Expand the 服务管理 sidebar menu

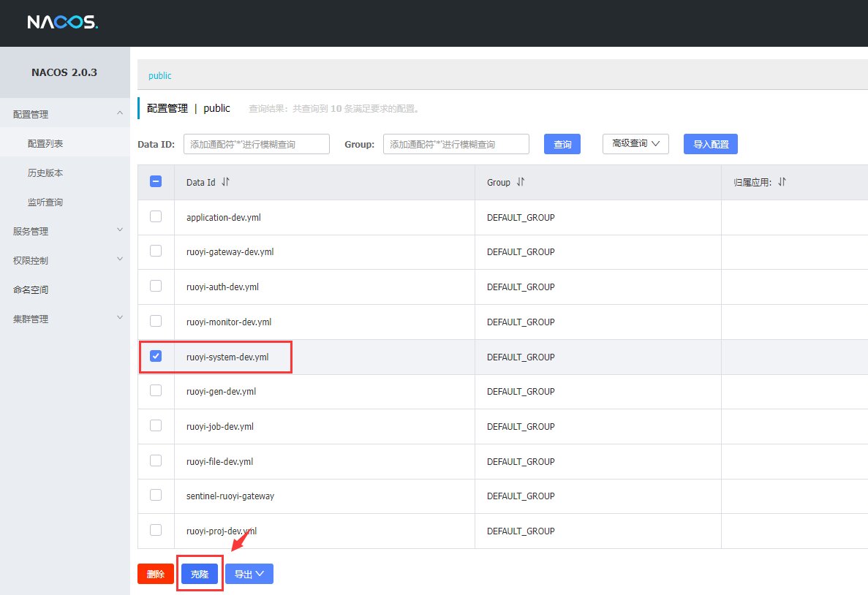tap(65, 231)
